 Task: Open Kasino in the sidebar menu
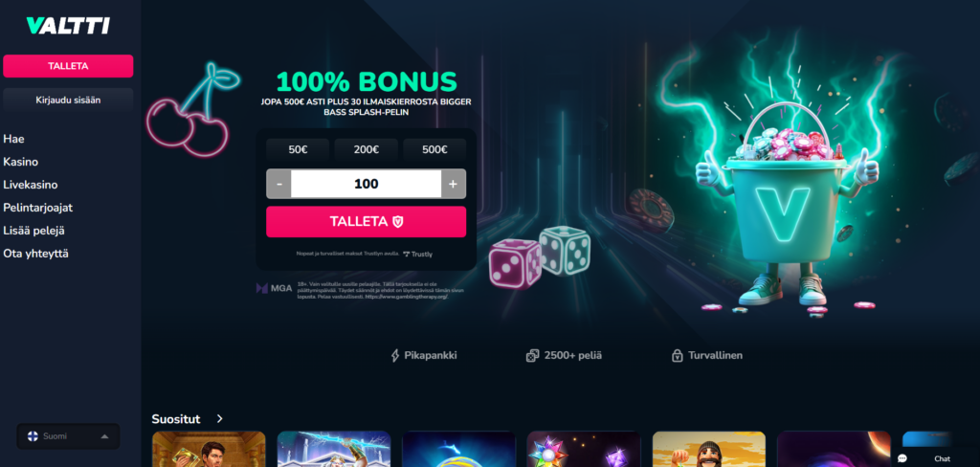(21, 162)
